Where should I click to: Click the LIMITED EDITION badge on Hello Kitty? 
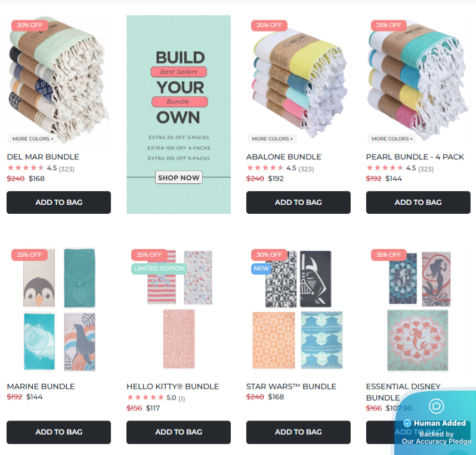click(x=159, y=269)
